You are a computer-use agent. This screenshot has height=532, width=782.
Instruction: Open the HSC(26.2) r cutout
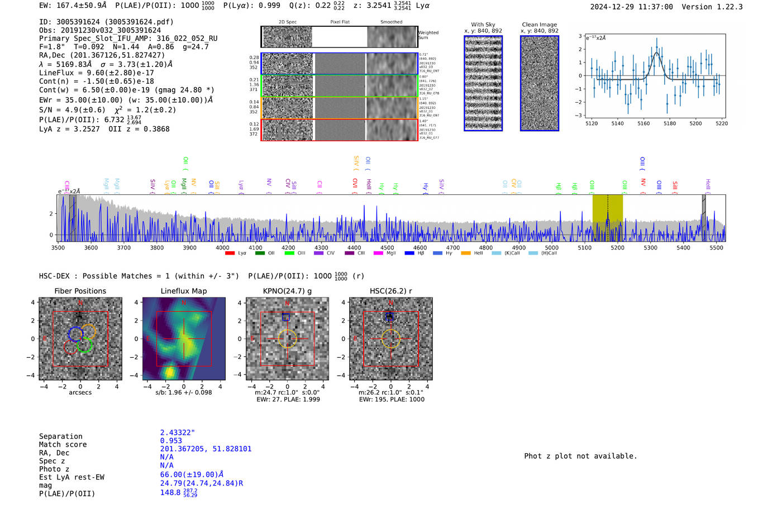pyautogui.click(x=391, y=339)
